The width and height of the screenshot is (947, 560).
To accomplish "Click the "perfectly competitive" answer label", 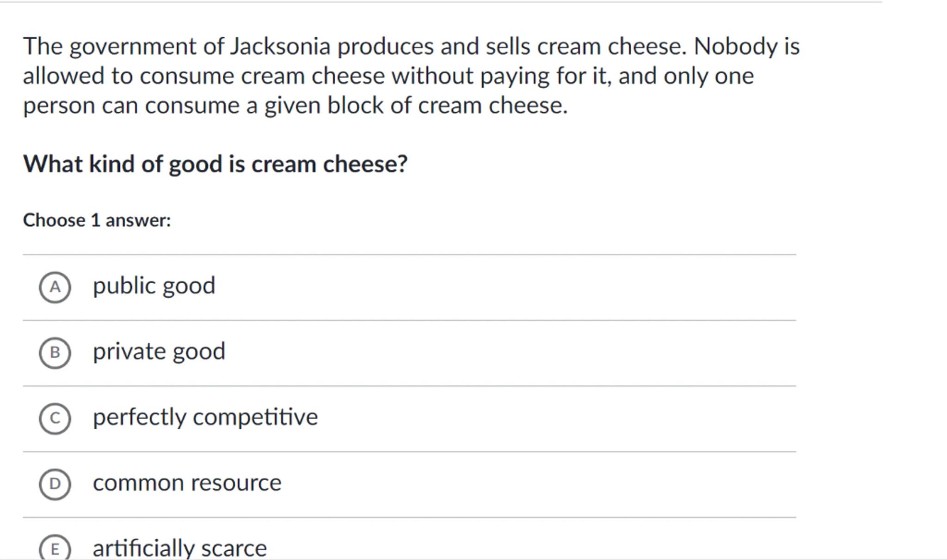I will (205, 417).
